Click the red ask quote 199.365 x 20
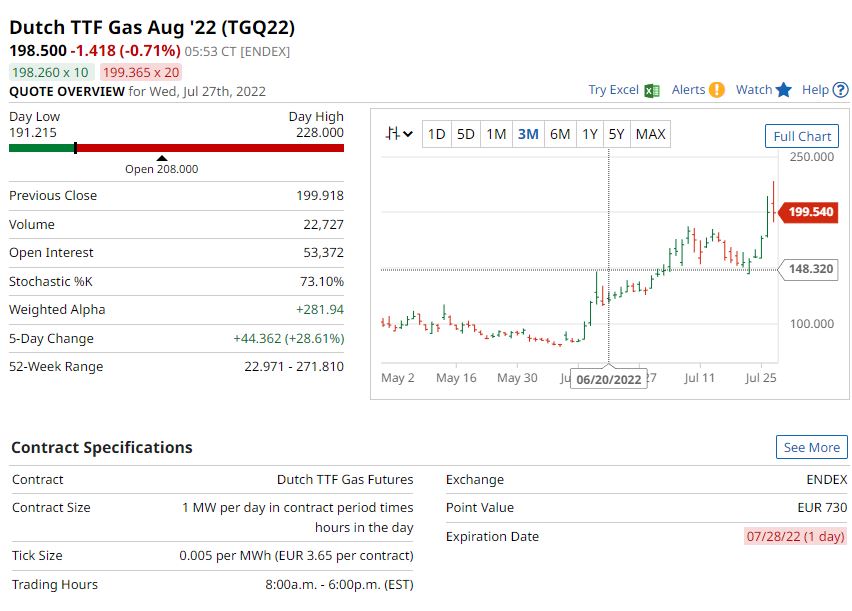This screenshot has height=611, width=852. (141, 72)
